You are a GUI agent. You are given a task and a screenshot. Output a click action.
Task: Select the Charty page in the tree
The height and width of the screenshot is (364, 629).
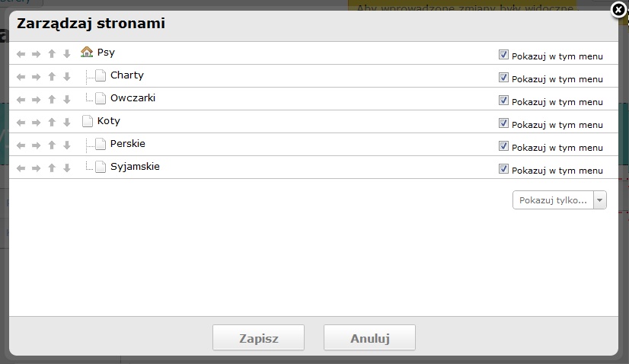coord(126,75)
